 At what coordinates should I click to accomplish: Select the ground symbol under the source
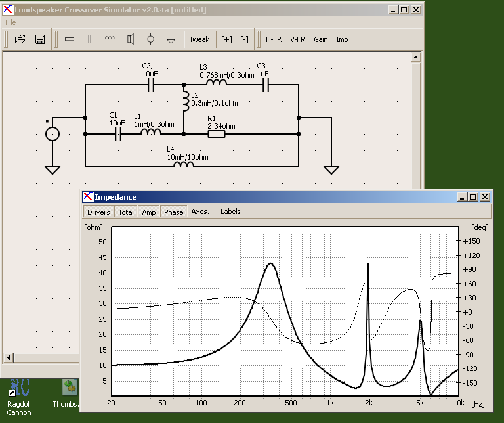(x=52, y=170)
